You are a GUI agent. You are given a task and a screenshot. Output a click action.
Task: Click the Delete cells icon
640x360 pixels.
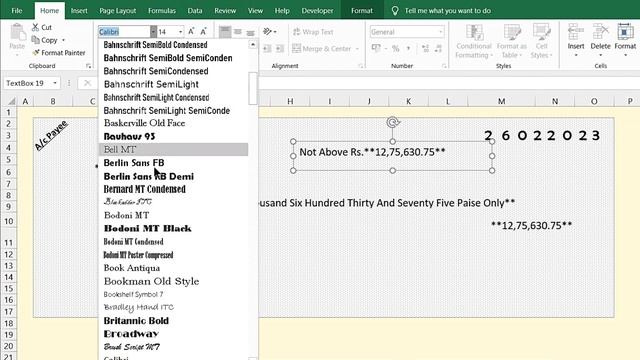(x=600, y=40)
